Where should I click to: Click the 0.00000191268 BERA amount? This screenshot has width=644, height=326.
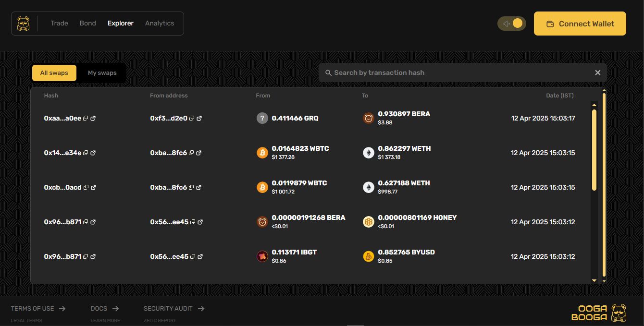[309, 217]
